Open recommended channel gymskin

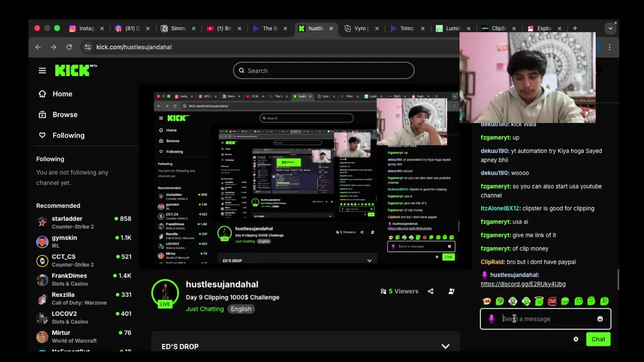pos(84,241)
